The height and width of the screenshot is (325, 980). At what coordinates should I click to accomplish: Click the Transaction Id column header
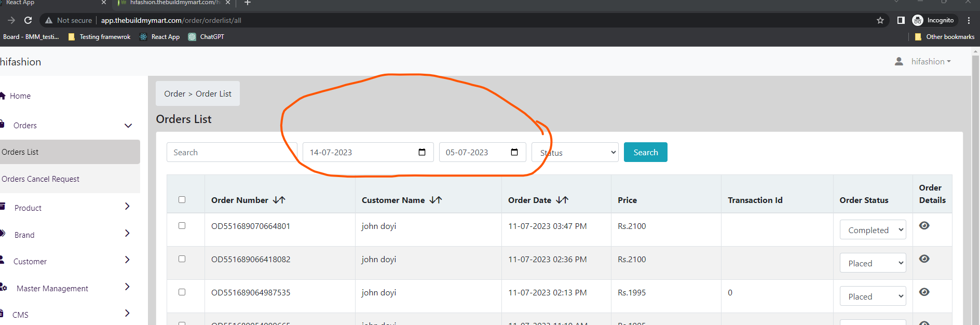tap(755, 200)
